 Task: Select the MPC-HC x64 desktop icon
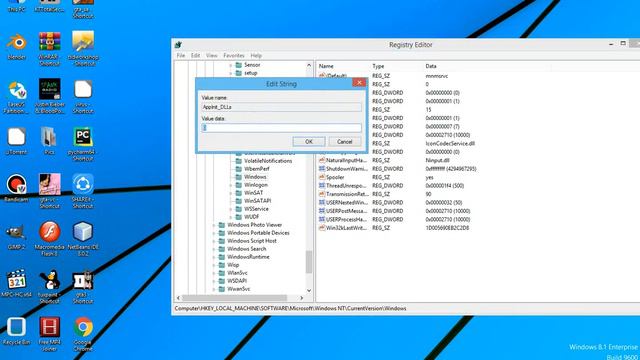coord(16,279)
